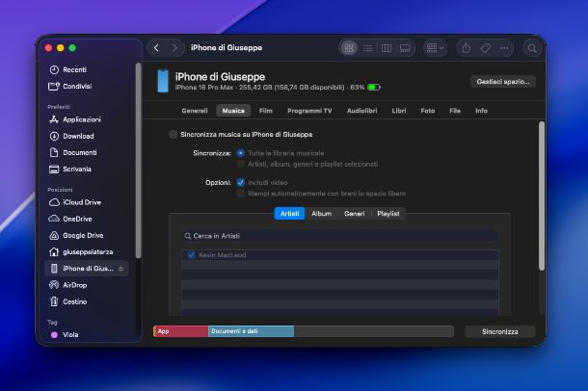Select the Album segment
The image size is (588, 391).
pos(321,213)
